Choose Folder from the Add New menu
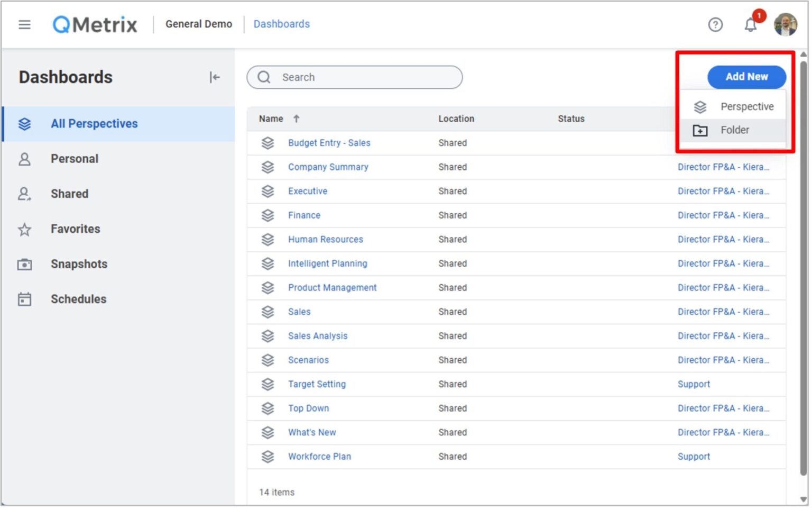This screenshot has height=509, width=812. [735, 130]
